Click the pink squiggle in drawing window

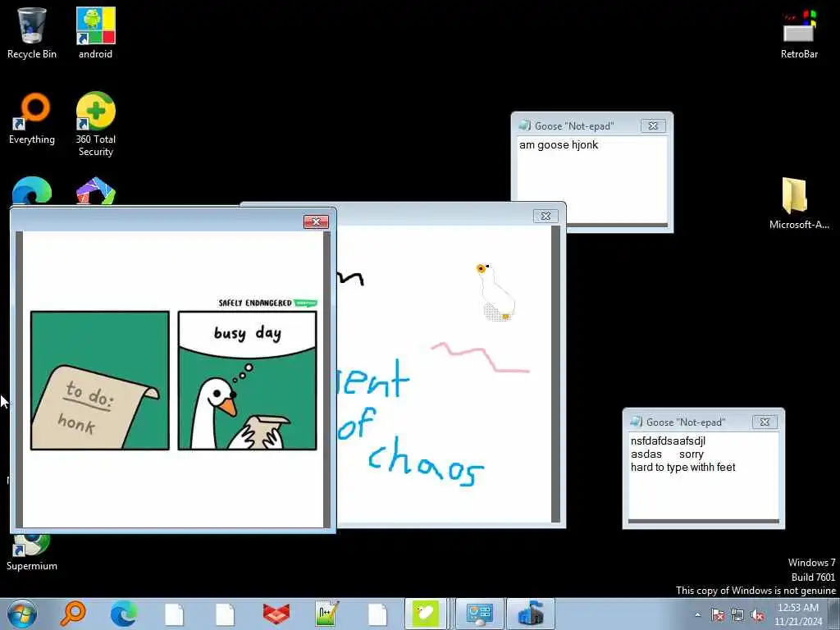(x=481, y=358)
